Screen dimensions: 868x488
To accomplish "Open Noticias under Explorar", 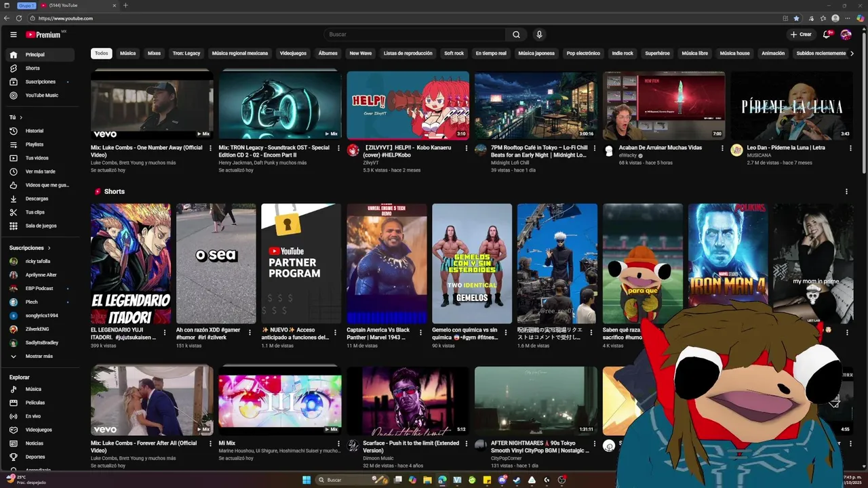I will [x=41, y=443].
